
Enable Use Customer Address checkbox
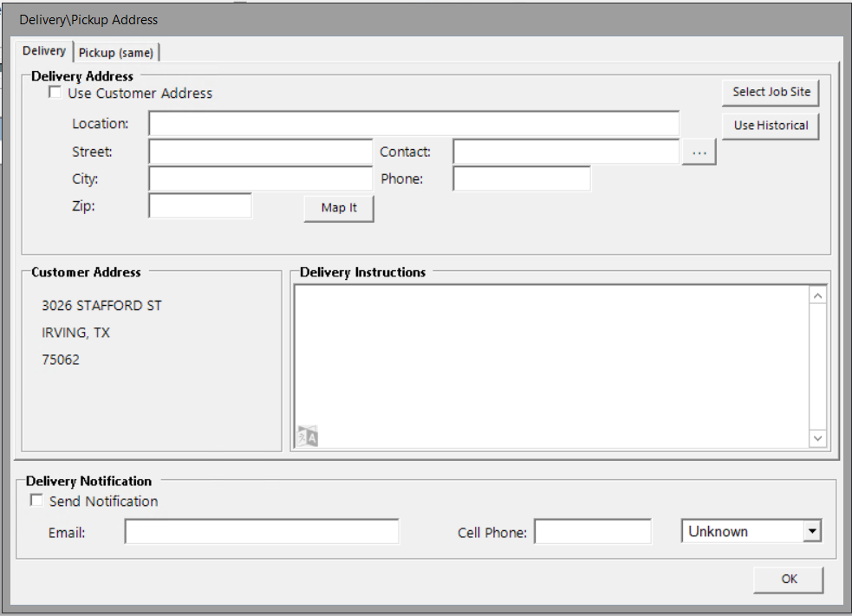55,93
